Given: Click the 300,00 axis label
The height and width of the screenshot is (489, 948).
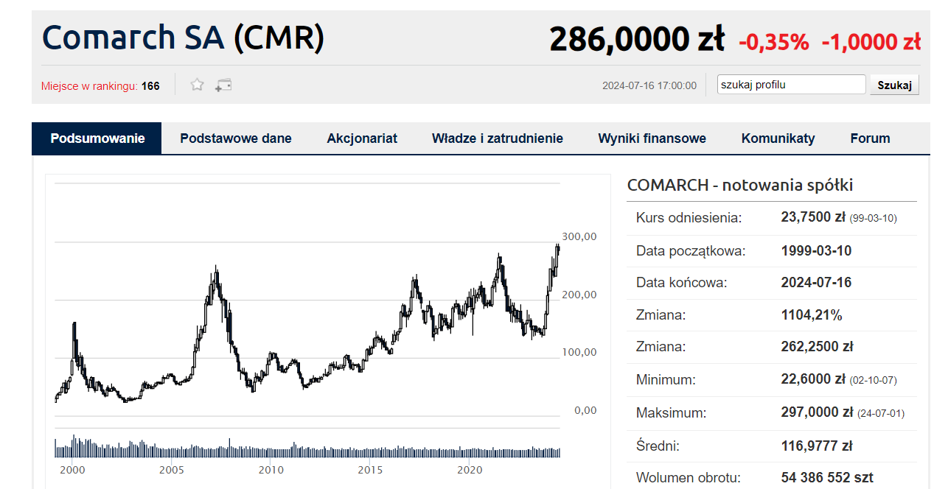Looking at the screenshot, I should coord(579,236).
